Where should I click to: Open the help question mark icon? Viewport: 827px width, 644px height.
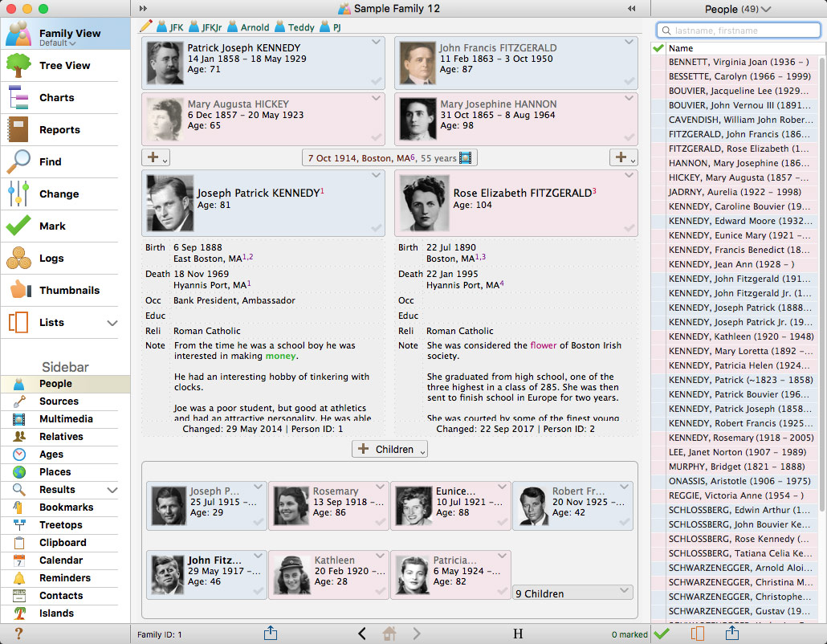[x=18, y=634]
